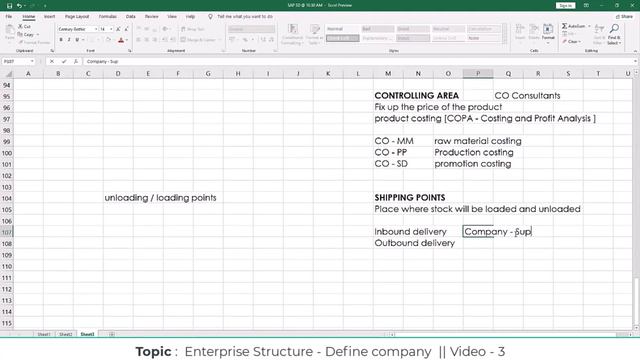
Task: Click the Increase Font Size icon
Action: (118, 29)
